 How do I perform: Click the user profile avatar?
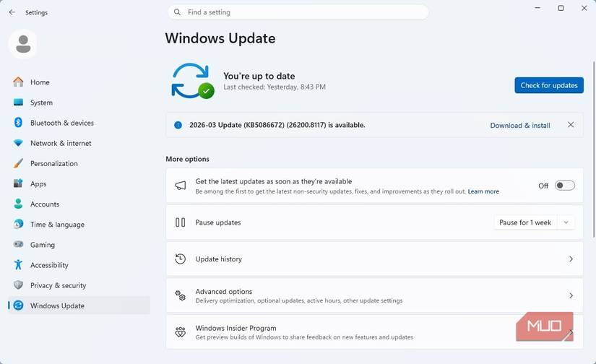pos(23,44)
